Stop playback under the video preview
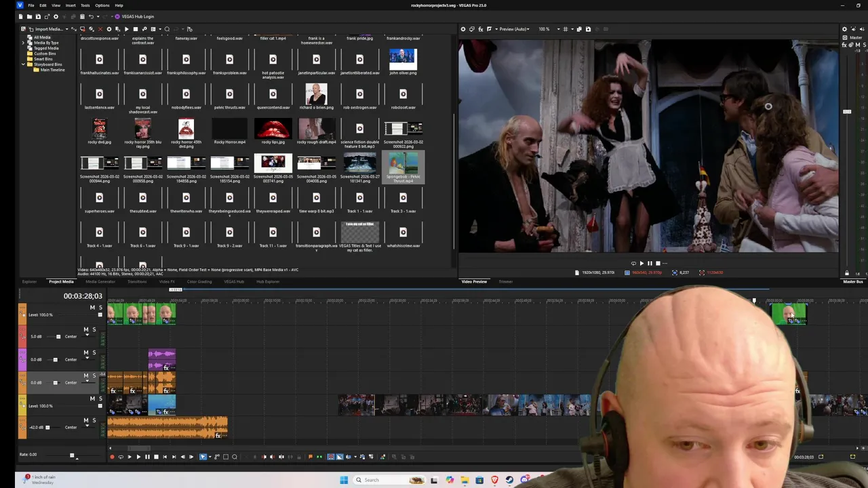 [x=658, y=264]
